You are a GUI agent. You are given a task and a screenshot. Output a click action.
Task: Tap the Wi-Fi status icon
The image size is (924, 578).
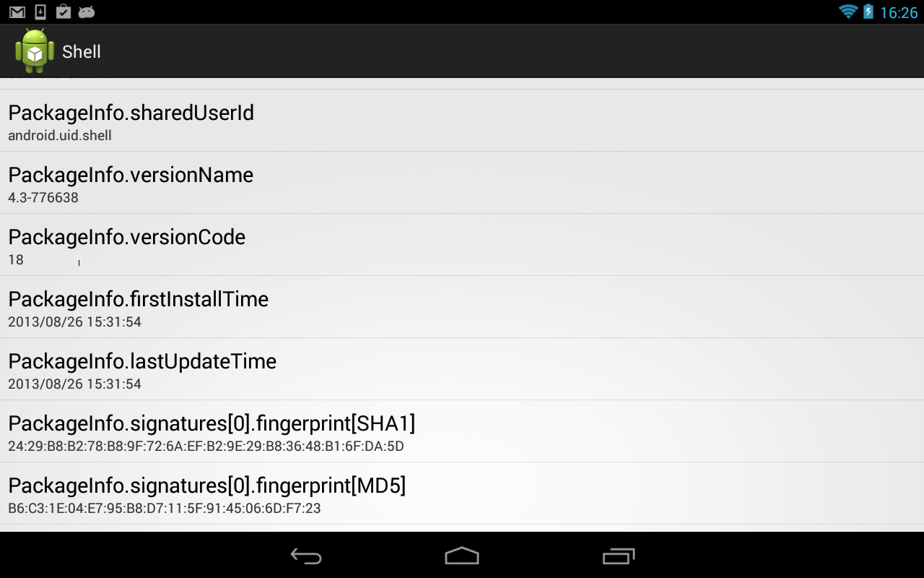847,12
